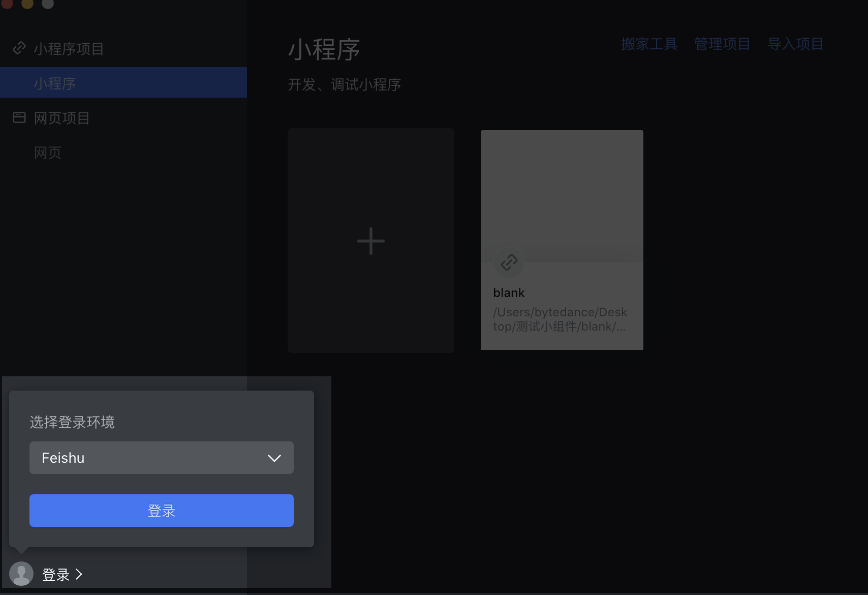Click the plus icon to create a new project
The width and height of the screenshot is (868, 595).
[x=370, y=241]
